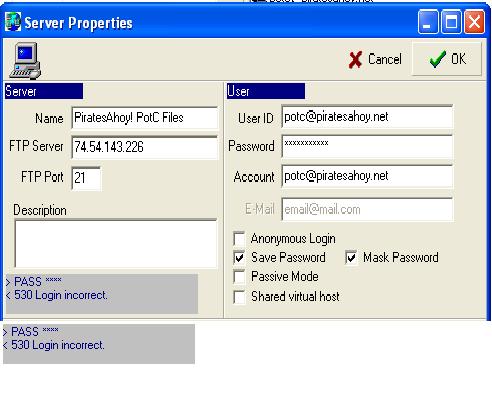Image resolution: width=492 pixels, height=399 pixels.
Task: Select the Account input field
Action: click(x=367, y=176)
